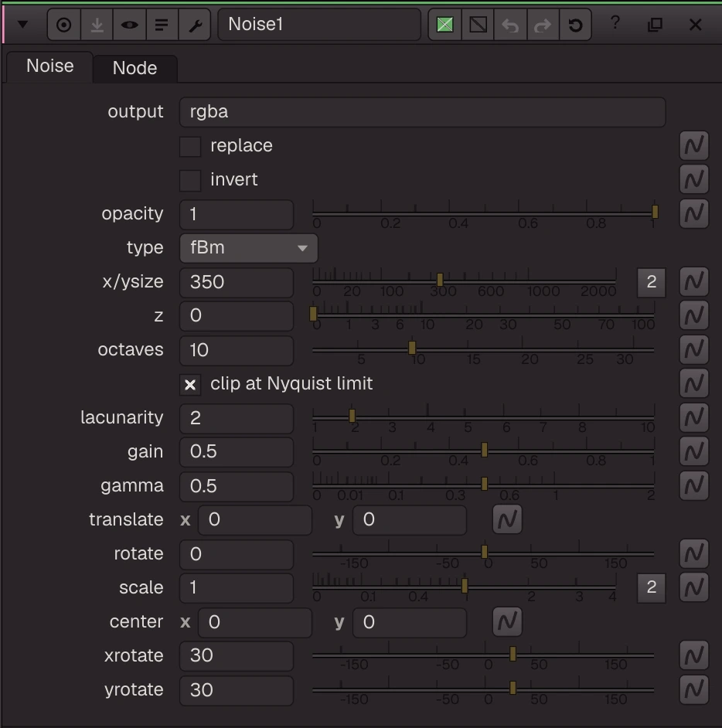Click the undo arrow icon
Screen dimensions: 722x728
coord(510,25)
